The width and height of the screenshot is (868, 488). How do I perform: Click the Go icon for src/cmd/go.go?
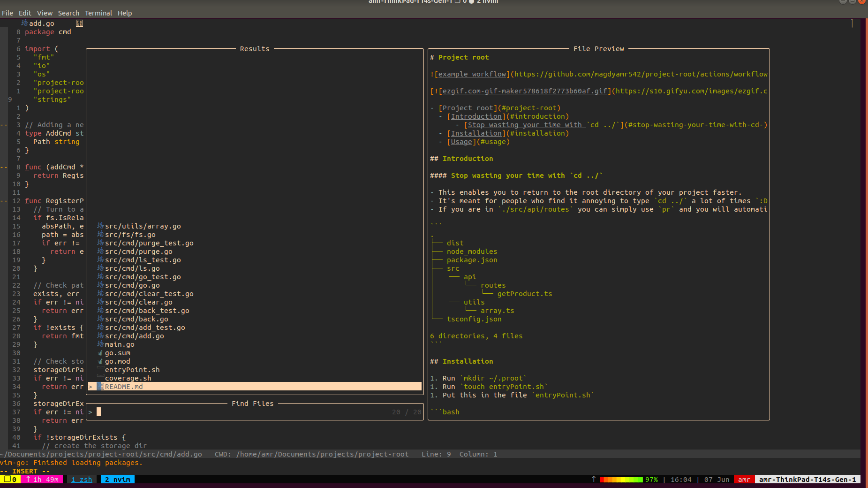[x=100, y=285]
